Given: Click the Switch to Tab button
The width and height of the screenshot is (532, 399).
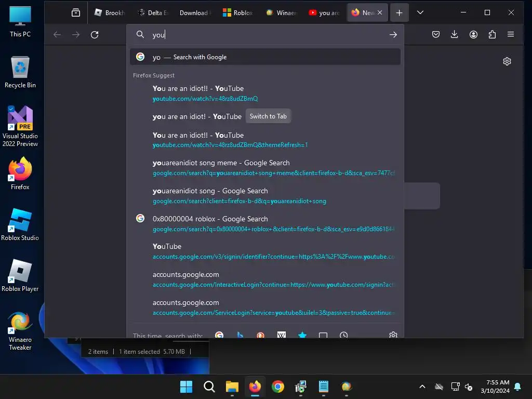Looking at the screenshot, I should [x=268, y=116].
